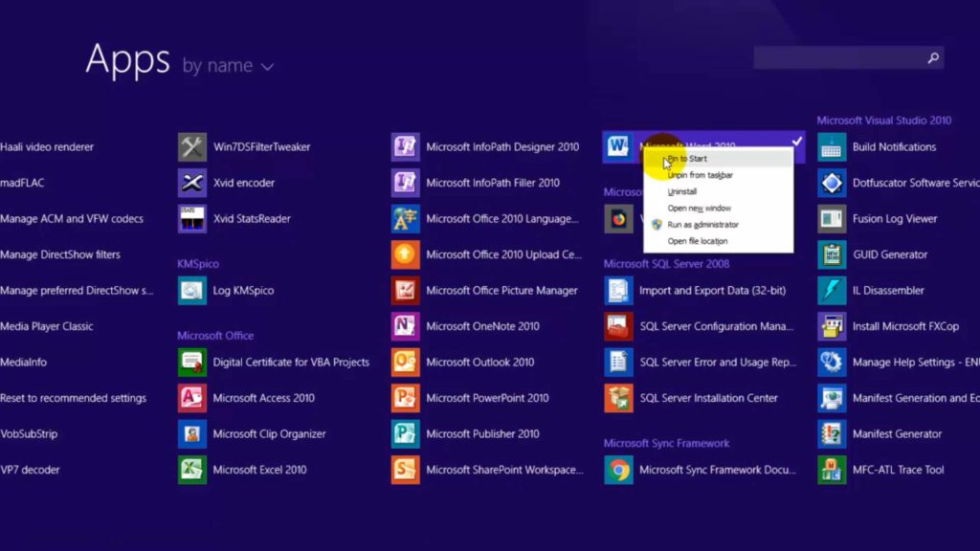The image size is (980, 551).
Task: Open SQL Server Installation Center icon
Action: point(619,398)
